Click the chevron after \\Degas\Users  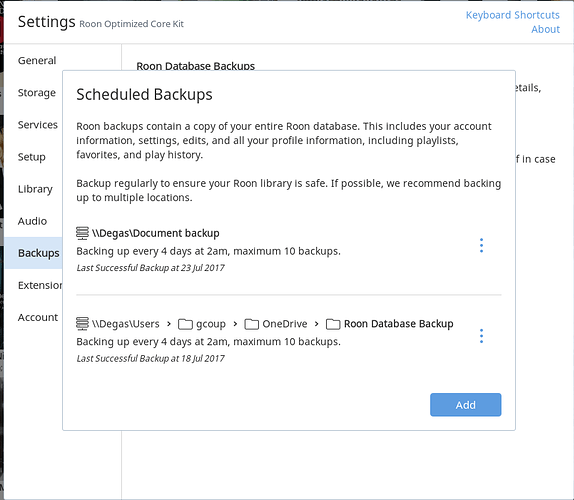pyautogui.click(x=169, y=324)
